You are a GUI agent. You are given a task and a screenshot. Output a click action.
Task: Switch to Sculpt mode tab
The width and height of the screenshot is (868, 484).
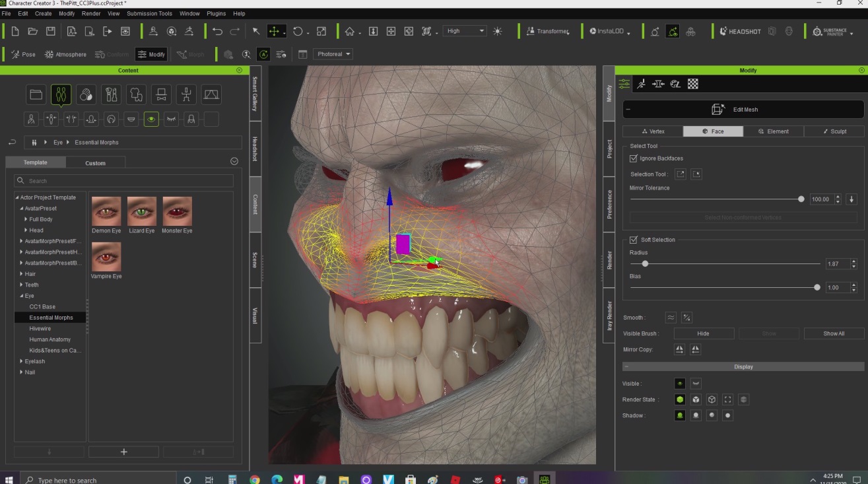click(x=834, y=131)
